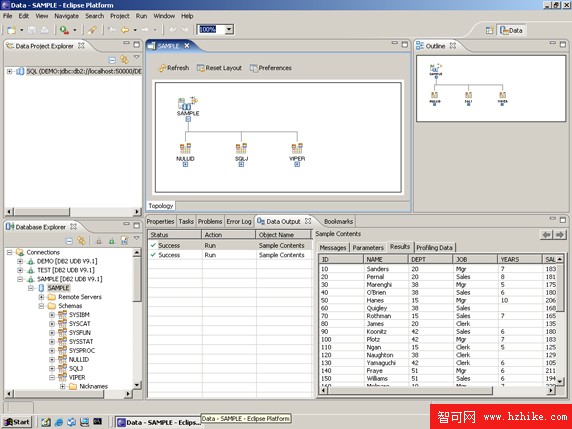Open the Bookmarks tab
This screenshot has height=429, width=572.
338,221
